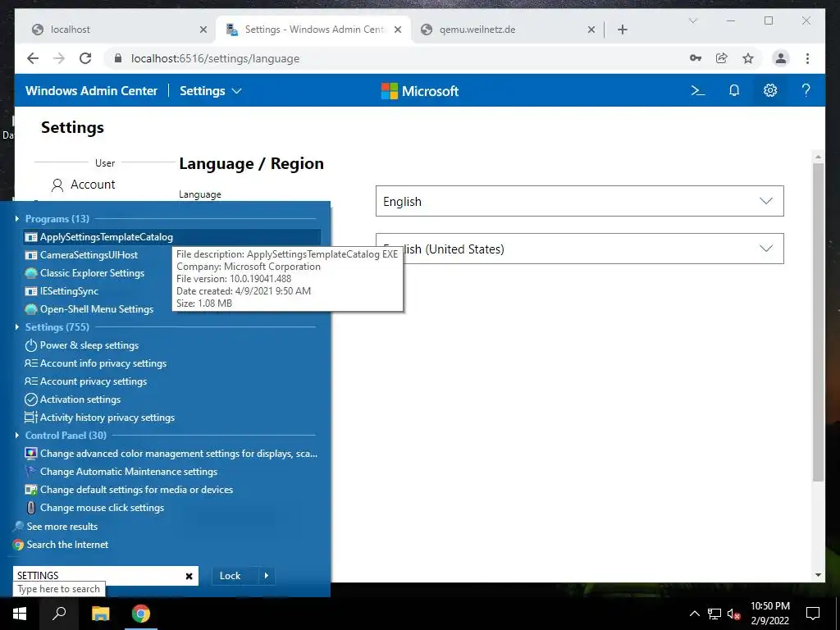Screen dimensions: 840x630
Task: Open Chrome three-dot menu
Action: [807, 58]
